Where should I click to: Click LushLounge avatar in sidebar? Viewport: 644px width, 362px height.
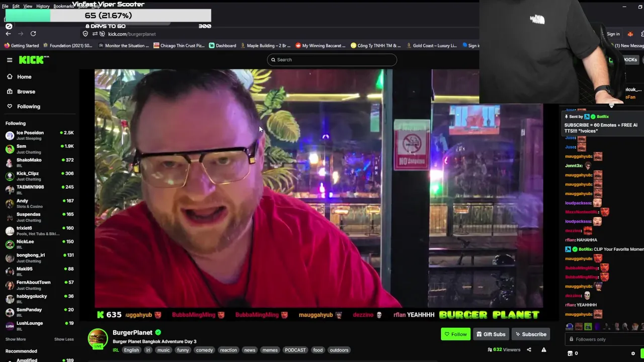10,326
